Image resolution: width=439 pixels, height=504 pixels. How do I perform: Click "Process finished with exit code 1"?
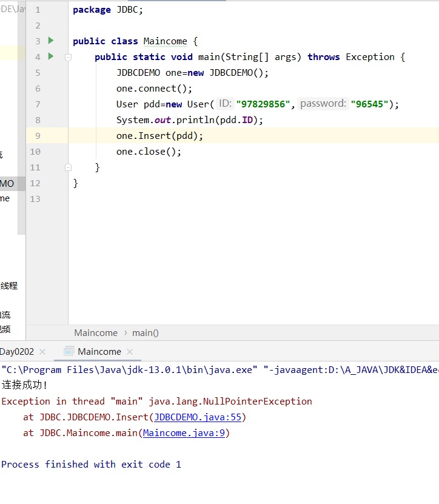tap(92, 465)
